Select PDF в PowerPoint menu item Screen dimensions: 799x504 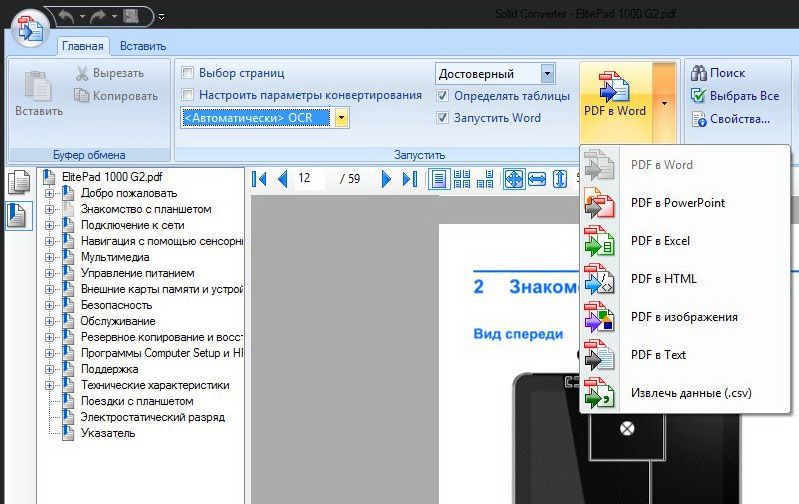point(685,203)
